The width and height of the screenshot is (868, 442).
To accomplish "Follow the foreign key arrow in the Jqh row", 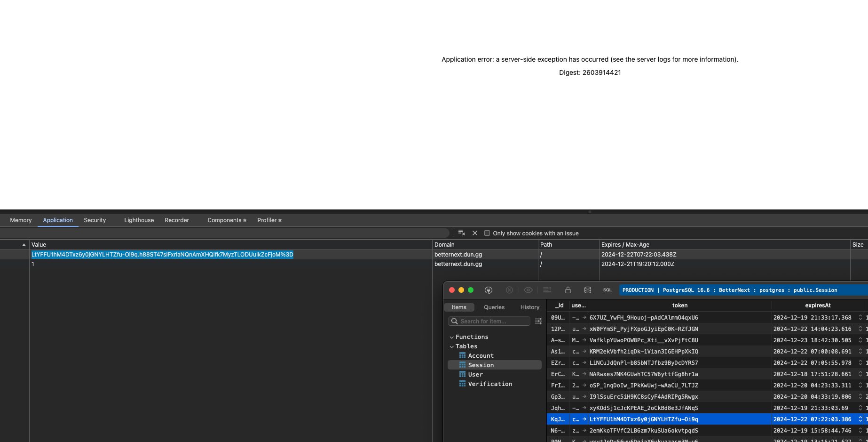I will 584,408.
